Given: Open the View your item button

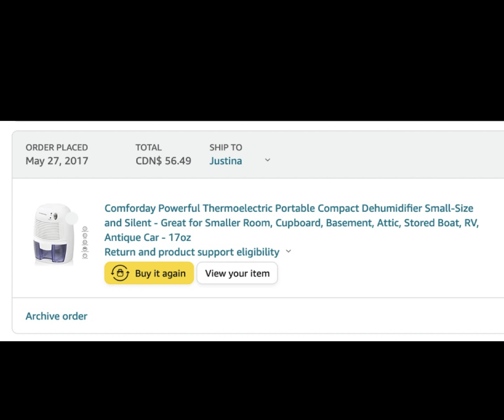Looking at the screenshot, I should pyautogui.click(x=237, y=273).
